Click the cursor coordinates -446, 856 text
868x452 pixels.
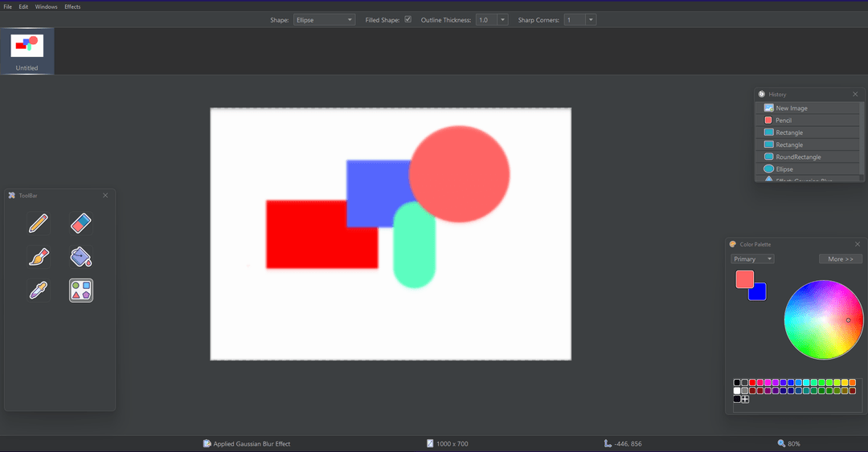point(628,444)
